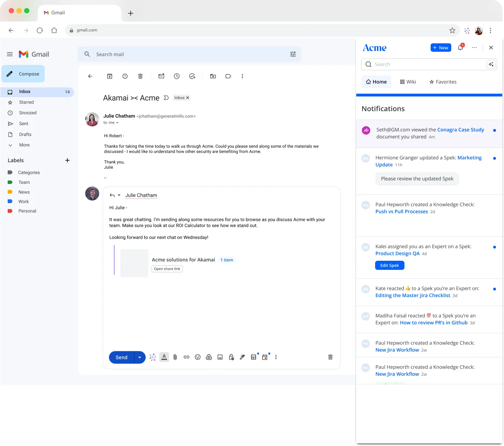The width and height of the screenshot is (504, 446).
Task: Bookmark the page with the star icon
Action: tap(452, 30)
